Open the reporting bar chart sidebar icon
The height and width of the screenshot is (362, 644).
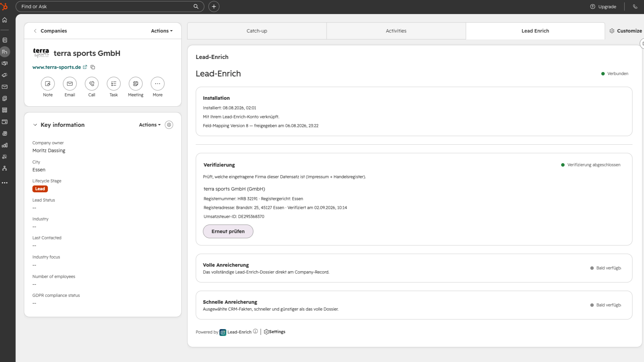tap(5, 145)
